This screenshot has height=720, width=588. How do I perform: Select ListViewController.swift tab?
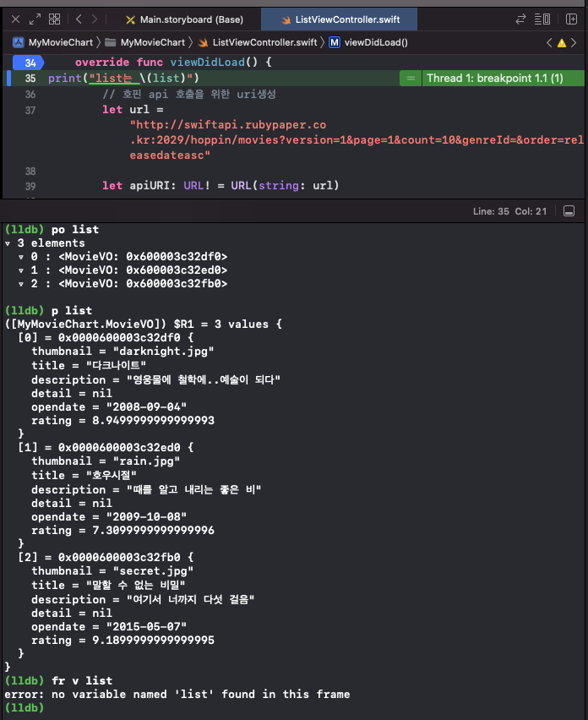(x=340, y=19)
